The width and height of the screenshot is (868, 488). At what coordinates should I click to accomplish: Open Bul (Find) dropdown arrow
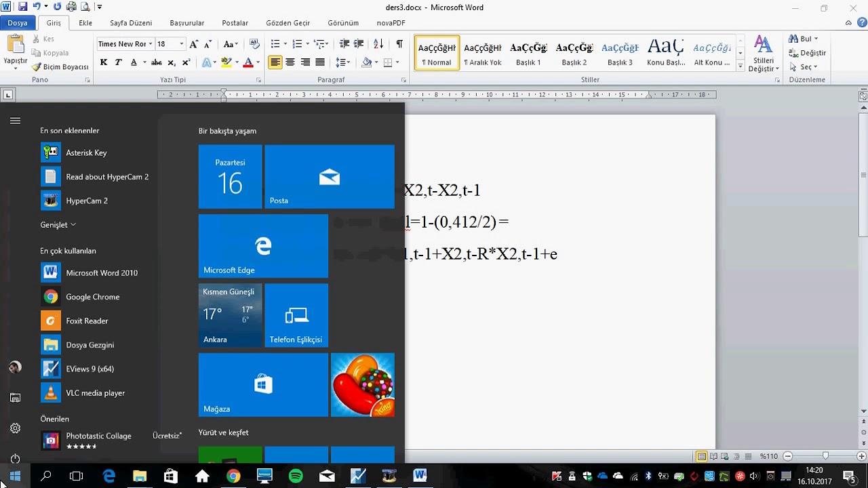(816, 39)
